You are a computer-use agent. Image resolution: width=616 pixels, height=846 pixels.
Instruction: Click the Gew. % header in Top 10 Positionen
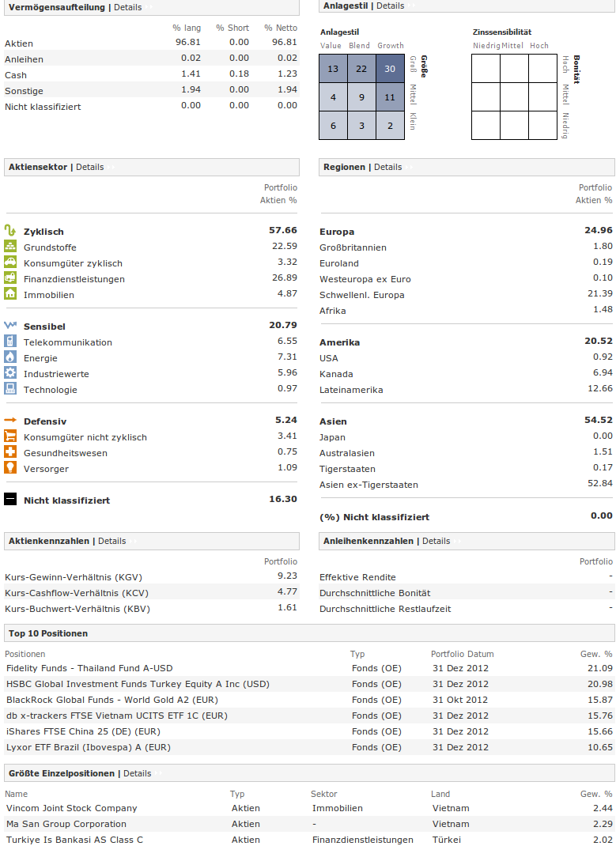pos(596,654)
